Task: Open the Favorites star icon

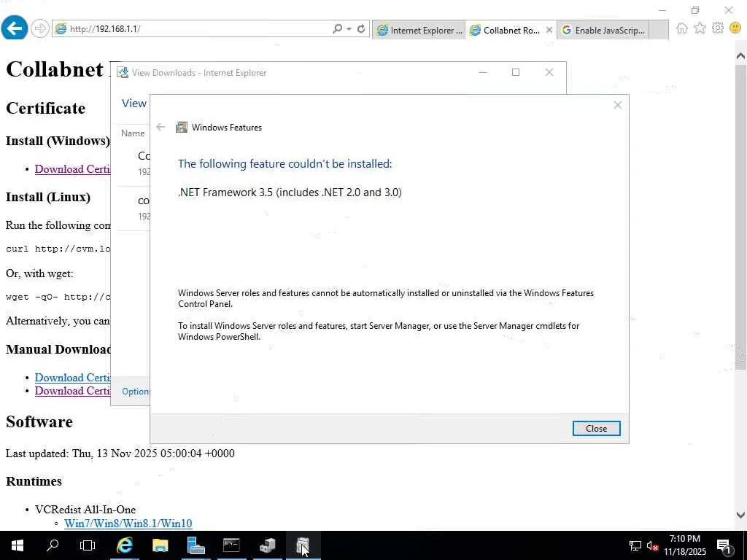Action: click(x=700, y=28)
